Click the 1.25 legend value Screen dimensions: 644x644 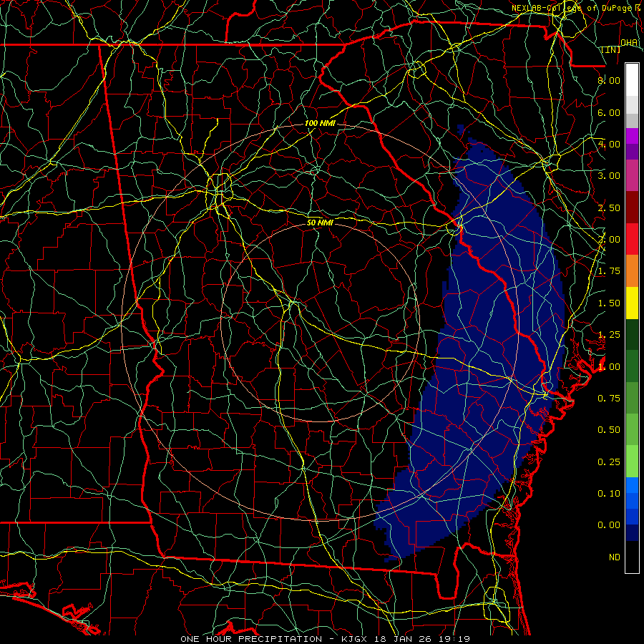(609, 335)
